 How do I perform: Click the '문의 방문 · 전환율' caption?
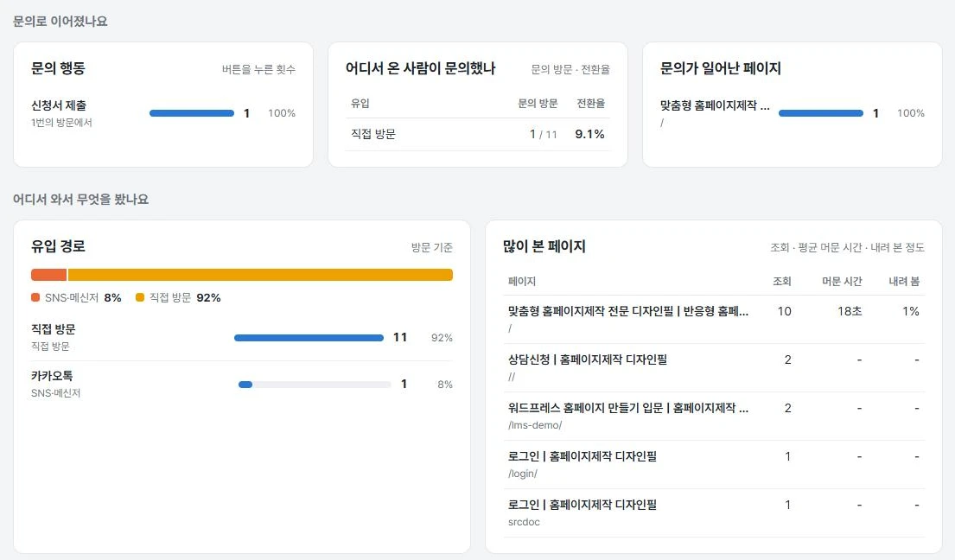570,69
